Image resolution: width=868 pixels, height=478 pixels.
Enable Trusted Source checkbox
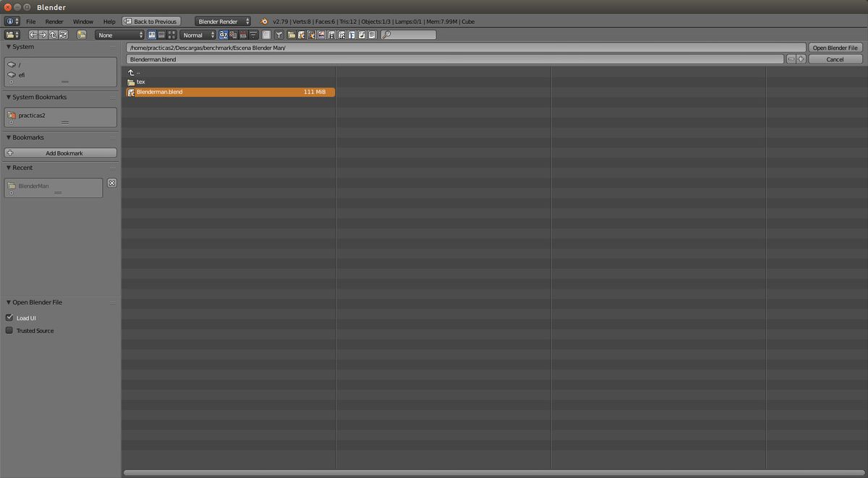9,330
